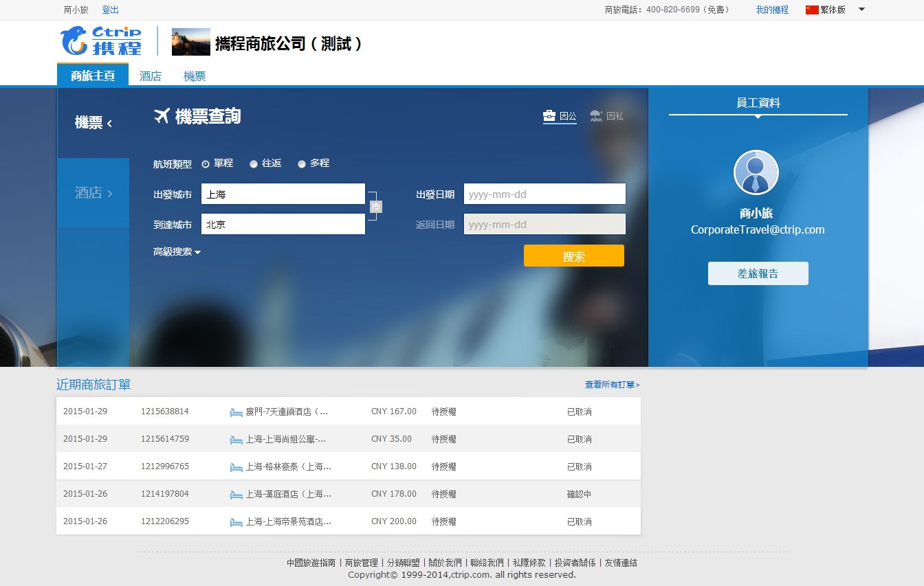
Task: Click hotel bed icon for order 1212996765
Action: coord(236,467)
